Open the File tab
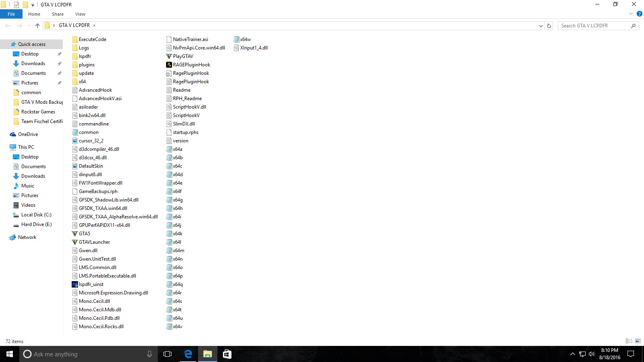This screenshot has height=362, width=644. tap(11, 14)
